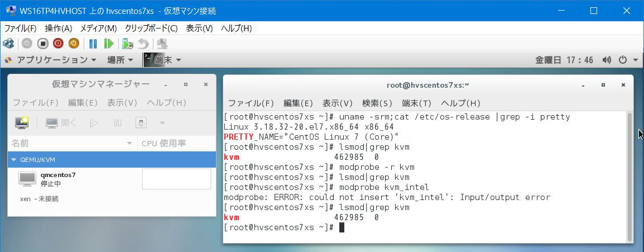
Task: Click the enhanced session toolbar icon
Action: (162, 44)
